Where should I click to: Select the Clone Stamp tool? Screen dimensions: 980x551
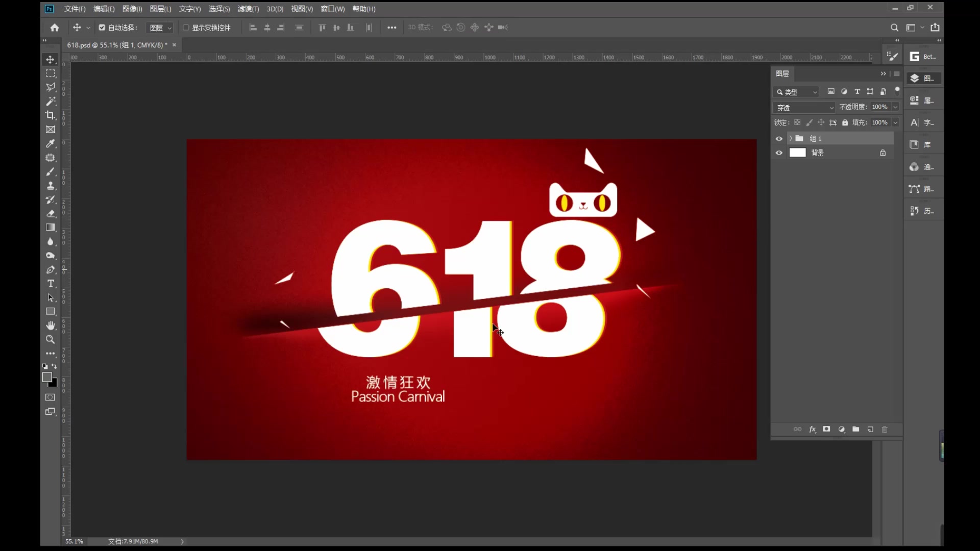[x=50, y=186]
